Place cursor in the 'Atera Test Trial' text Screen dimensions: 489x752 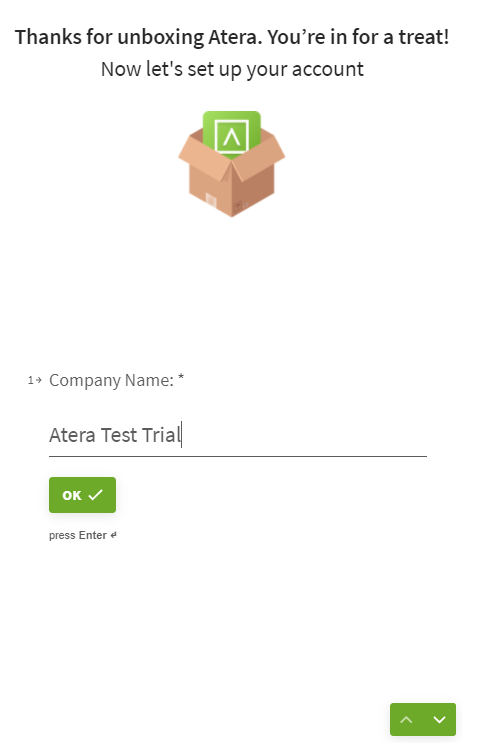click(115, 435)
